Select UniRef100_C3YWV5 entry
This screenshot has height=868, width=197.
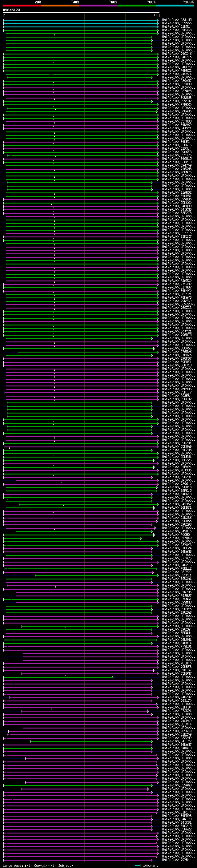[x=177, y=91]
